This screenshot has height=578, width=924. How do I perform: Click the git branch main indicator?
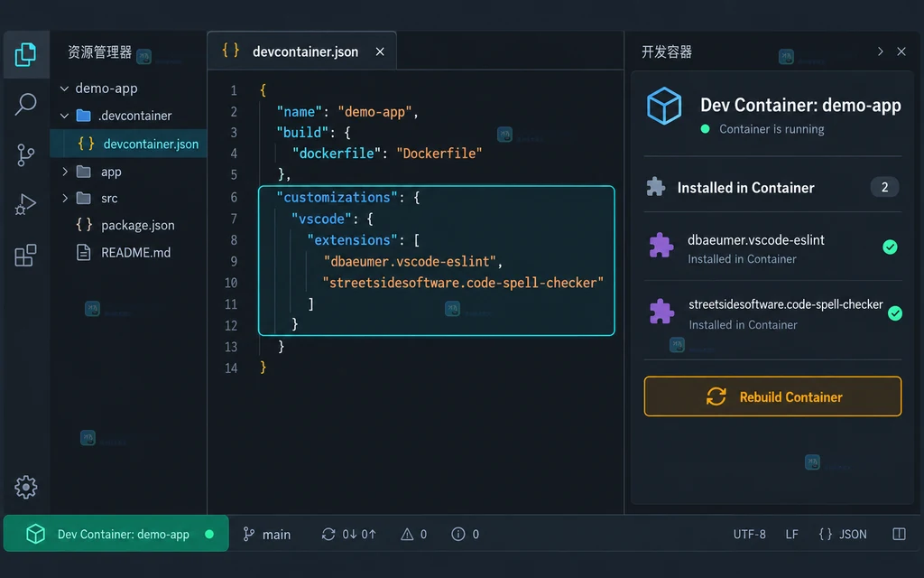(x=267, y=535)
